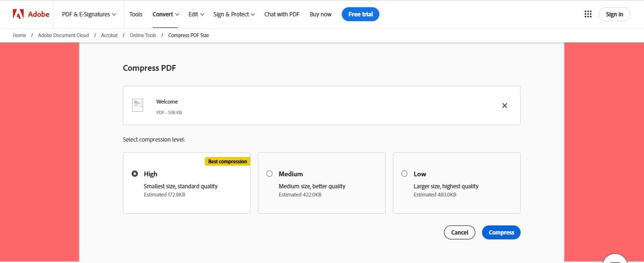Click the Best compression badge
Screen dimensions: 644x263
coord(228,161)
